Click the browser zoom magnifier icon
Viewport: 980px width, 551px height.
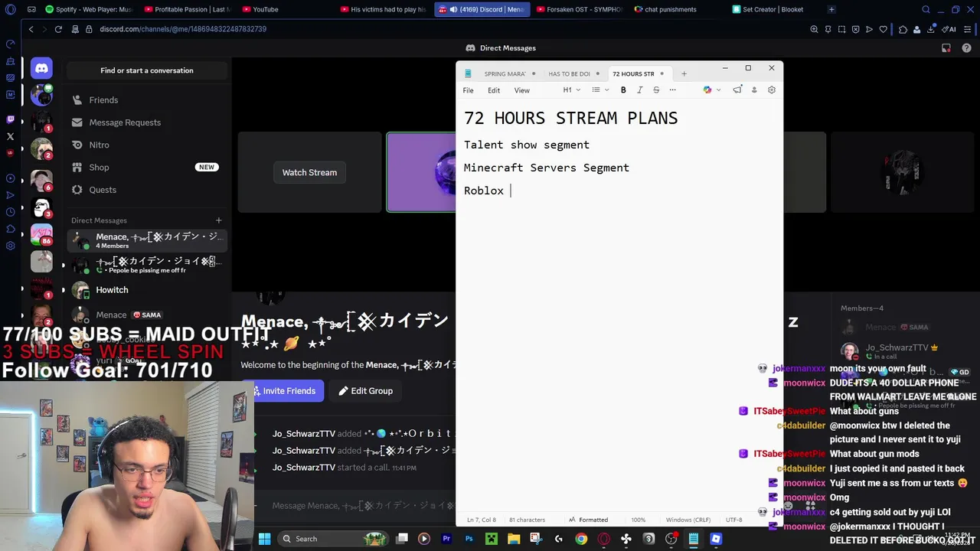(814, 29)
